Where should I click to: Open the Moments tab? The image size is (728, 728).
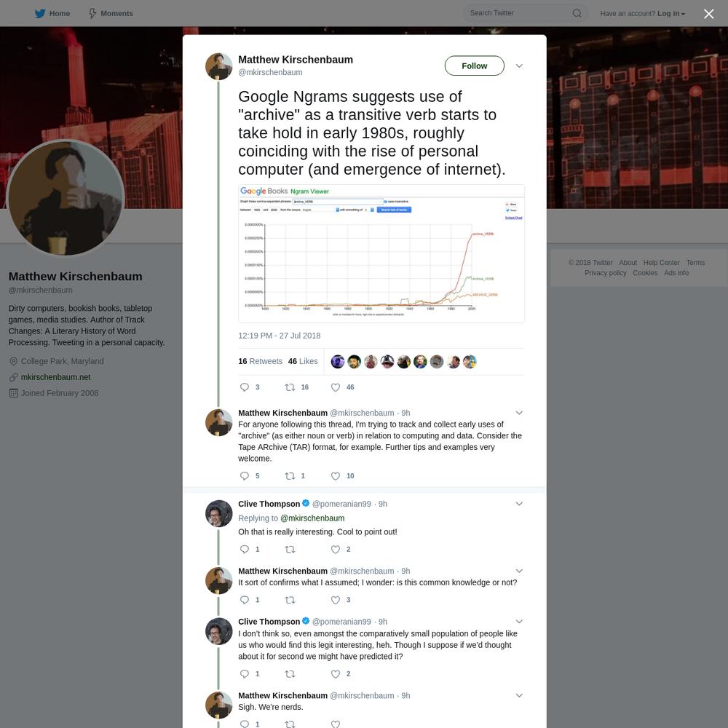click(111, 13)
